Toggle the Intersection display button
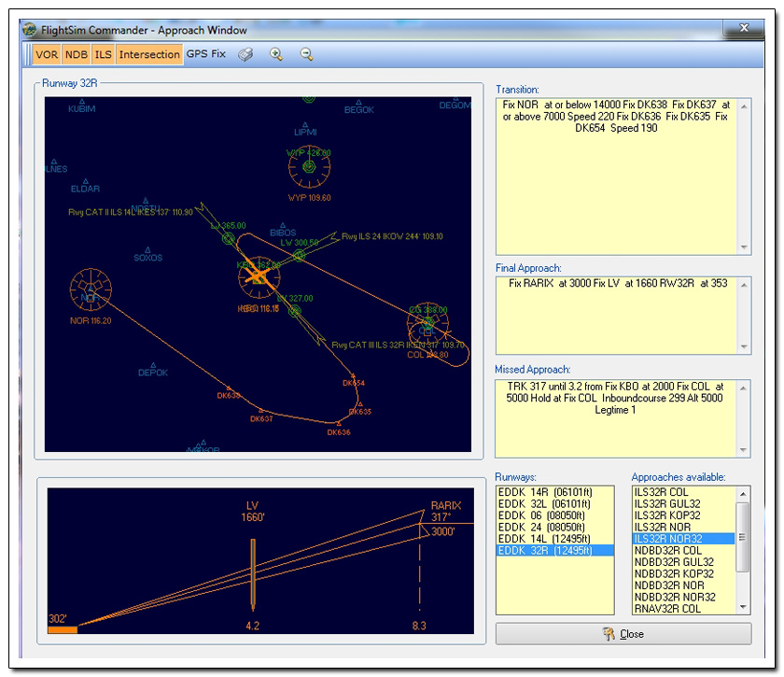The image size is (784, 677). 149,54
